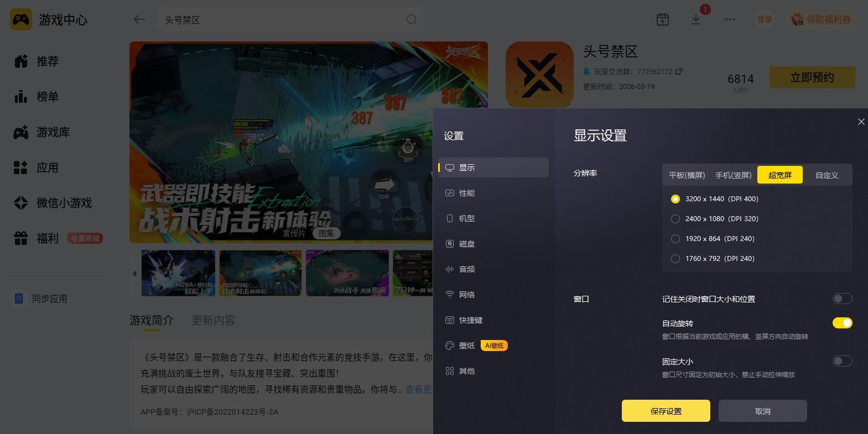The image size is (868, 434).
Task: Switch to 超宽屏 resolution tab
Action: pyautogui.click(x=780, y=175)
